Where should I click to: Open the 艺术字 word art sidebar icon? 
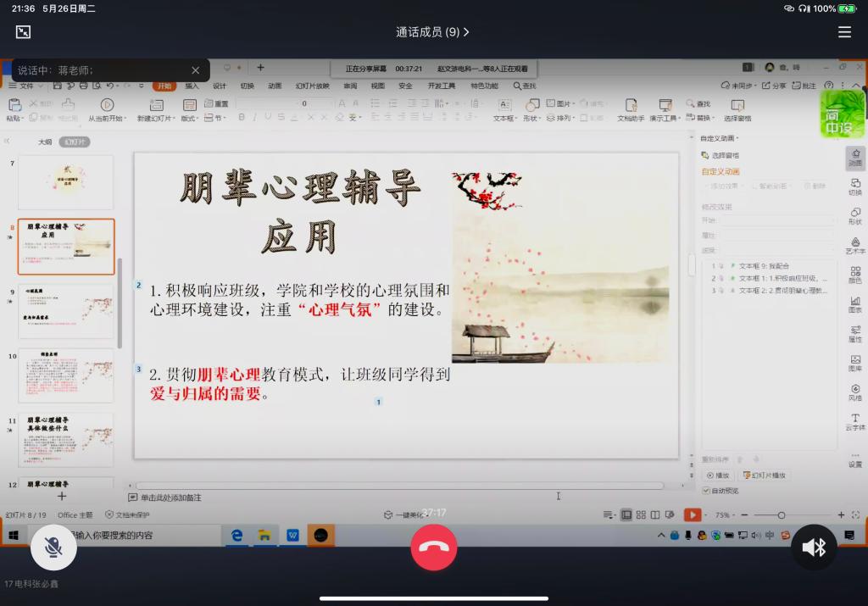(855, 244)
